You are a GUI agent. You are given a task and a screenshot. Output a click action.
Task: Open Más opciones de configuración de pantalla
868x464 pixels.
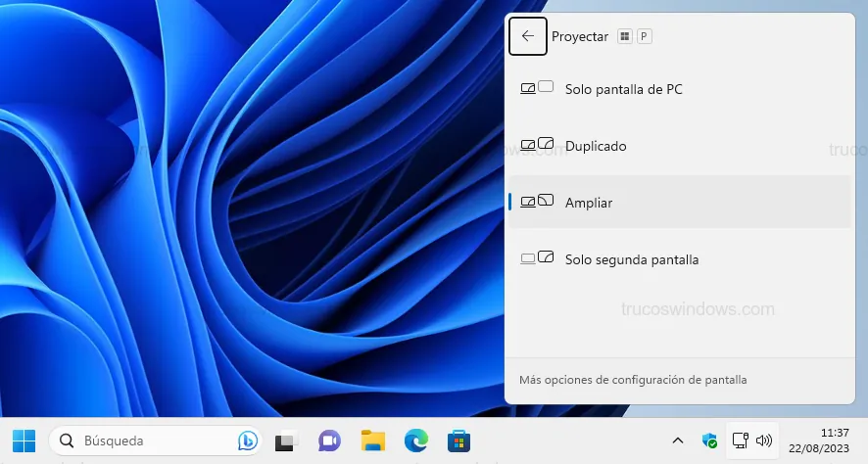tap(632, 379)
